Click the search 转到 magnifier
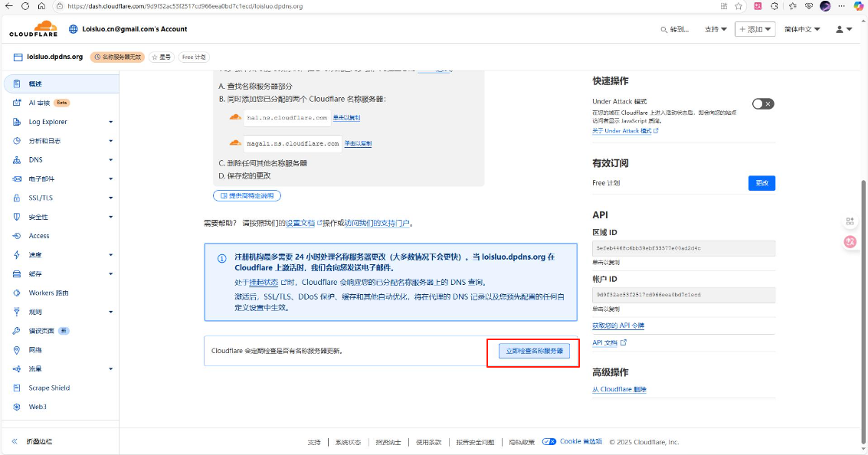 (663, 30)
